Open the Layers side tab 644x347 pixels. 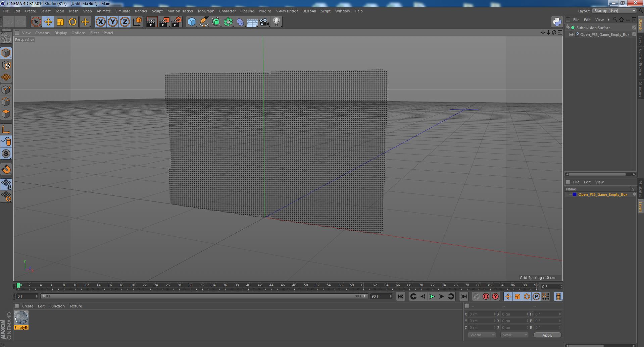click(x=641, y=207)
